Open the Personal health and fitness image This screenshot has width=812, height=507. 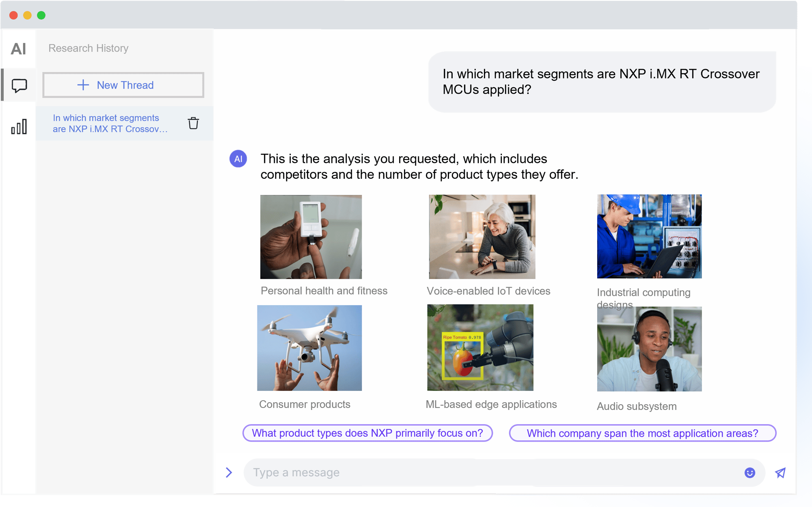pos(311,237)
